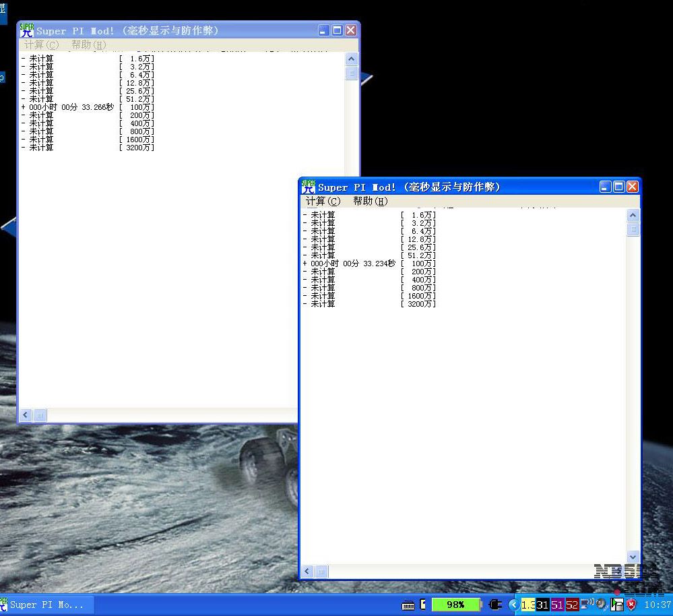Open 计算(C) menu in the background window
673x616 pixels.
(x=41, y=44)
